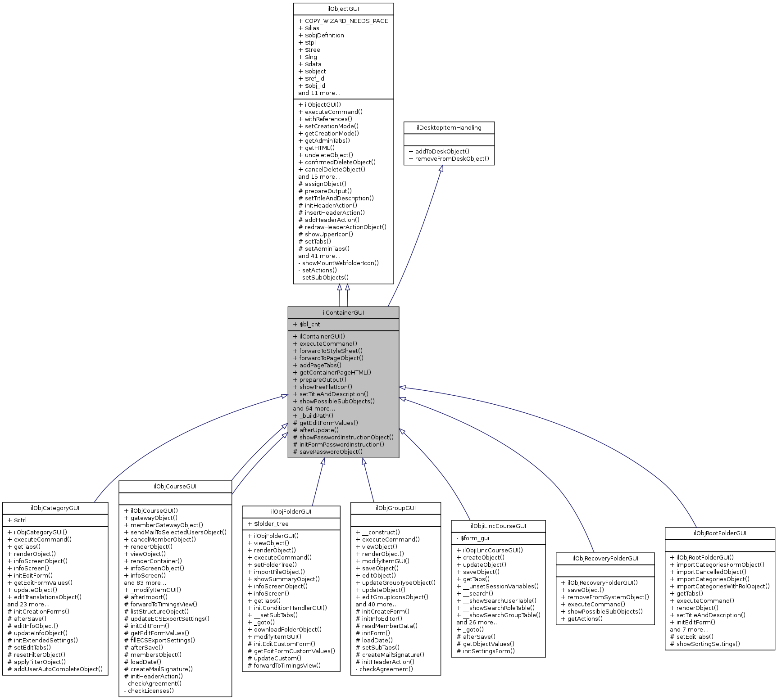Click checkLicenses() in ilObjCourseGUI
This screenshot has width=777, height=700.
tap(149, 691)
